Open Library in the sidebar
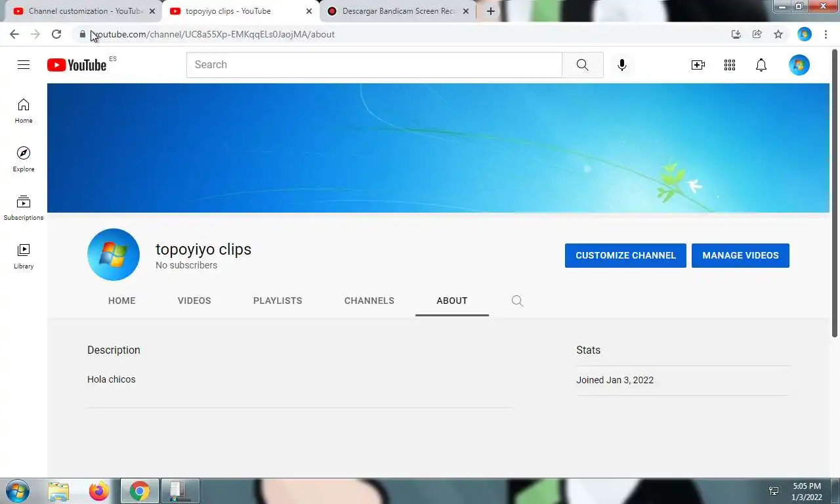 (24, 257)
